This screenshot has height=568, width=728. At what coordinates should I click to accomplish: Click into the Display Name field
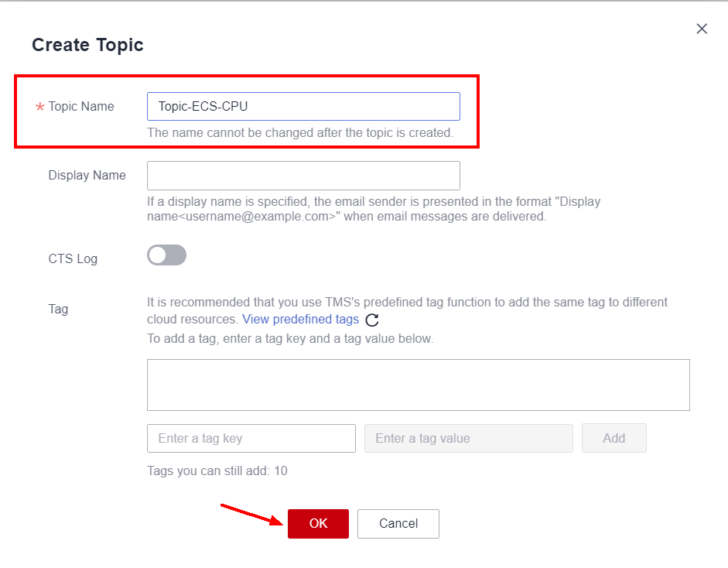point(303,176)
